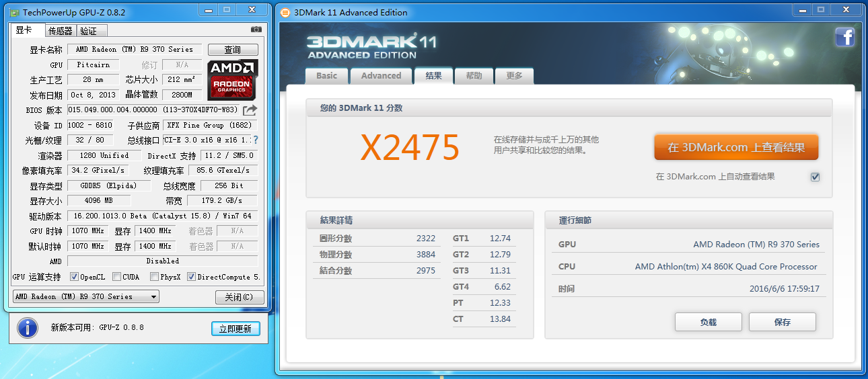Click the CT result 13.84
The width and height of the screenshot is (868, 379).
[501, 319]
